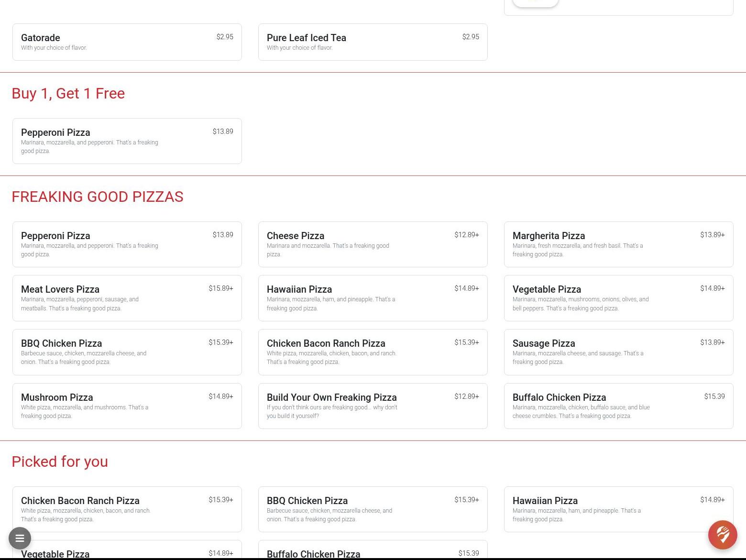Screen dimensions: 746x560
Task: Choose Meat Lovers Pizza
Action: click(127, 298)
